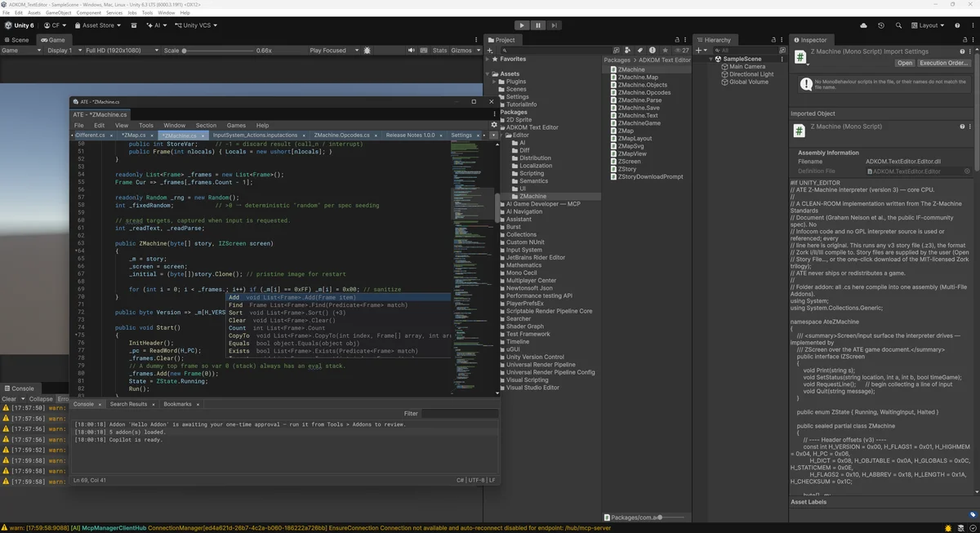Viewport: 980px width, 533px height.
Task: Advance one frame with Step button
Action: click(554, 25)
